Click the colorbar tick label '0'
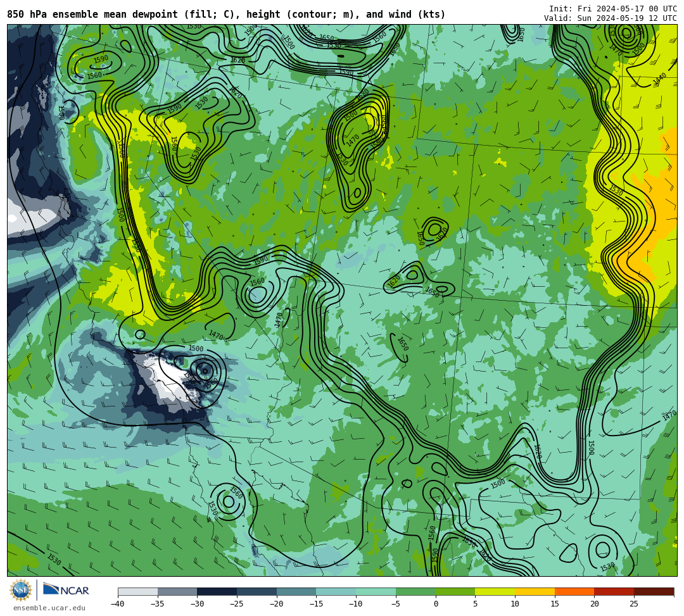The width and height of the screenshot is (684, 616). (x=436, y=604)
